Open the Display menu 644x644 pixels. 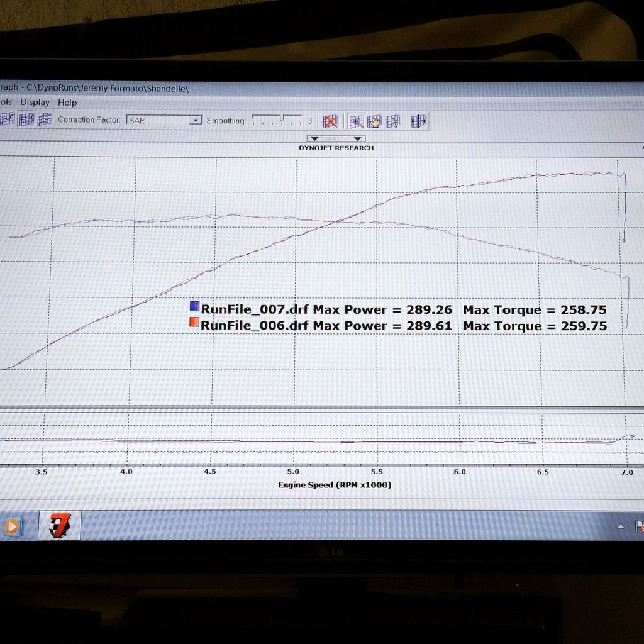35,102
